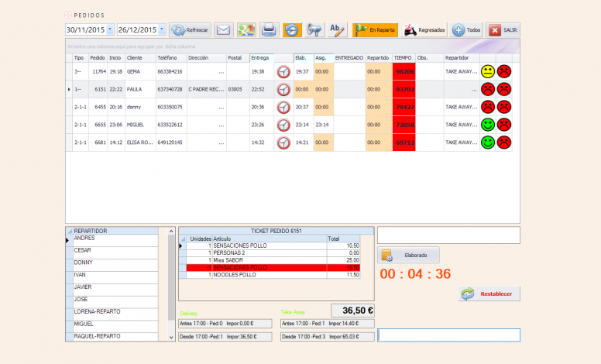
Task: Click yellow neutral face in GEMA's row
Action: coord(488,71)
